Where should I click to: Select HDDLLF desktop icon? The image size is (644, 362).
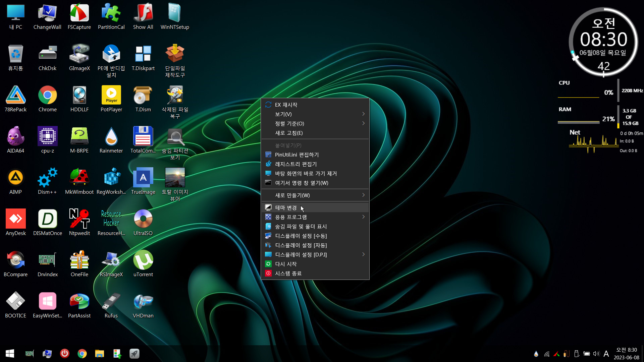point(79,99)
